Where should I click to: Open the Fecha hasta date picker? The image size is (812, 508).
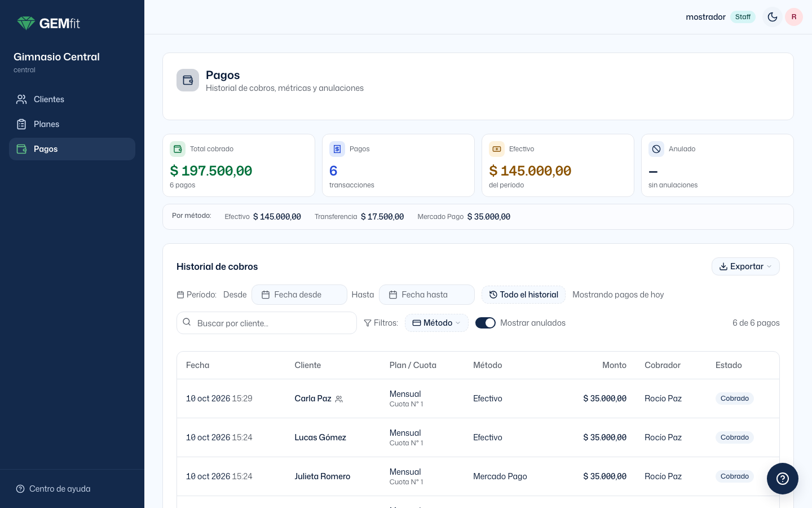pyautogui.click(x=427, y=295)
